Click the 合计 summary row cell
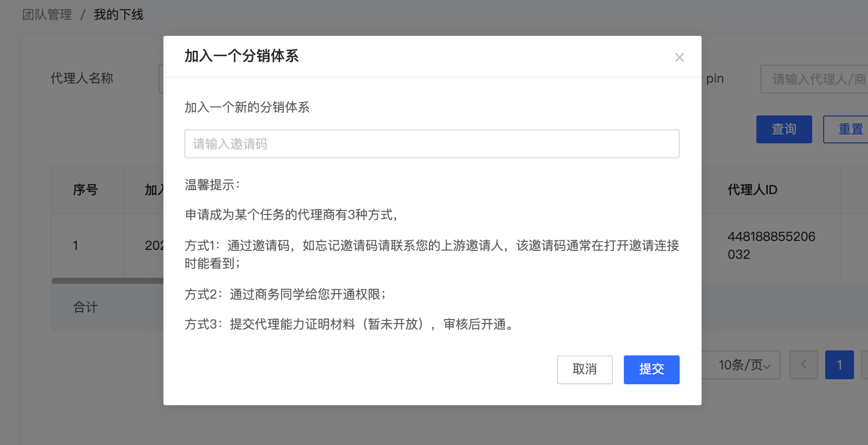The height and width of the screenshot is (445, 868). click(x=85, y=307)
